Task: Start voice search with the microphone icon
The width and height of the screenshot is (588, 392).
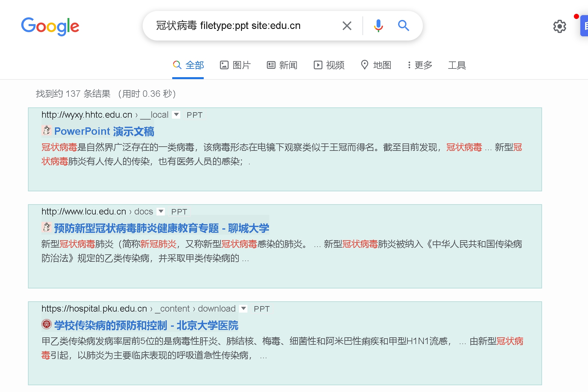Action: tap(378, 25)
